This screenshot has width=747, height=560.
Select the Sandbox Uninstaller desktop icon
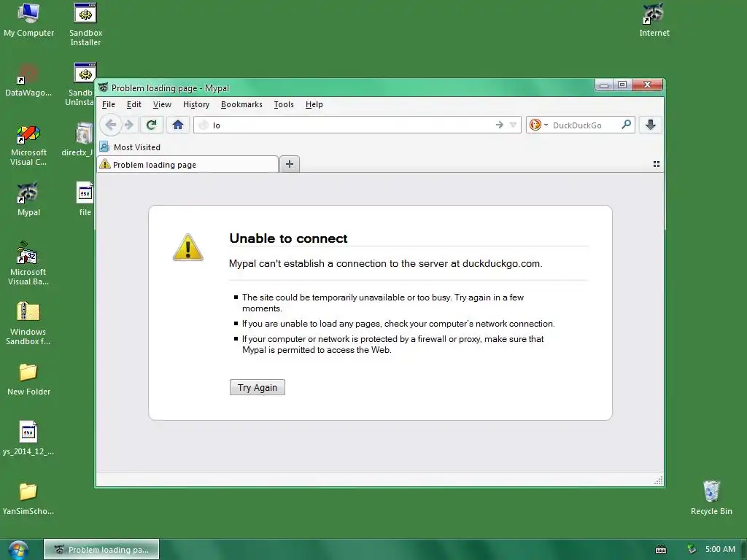pyautogui.click(x=82, y=85)
